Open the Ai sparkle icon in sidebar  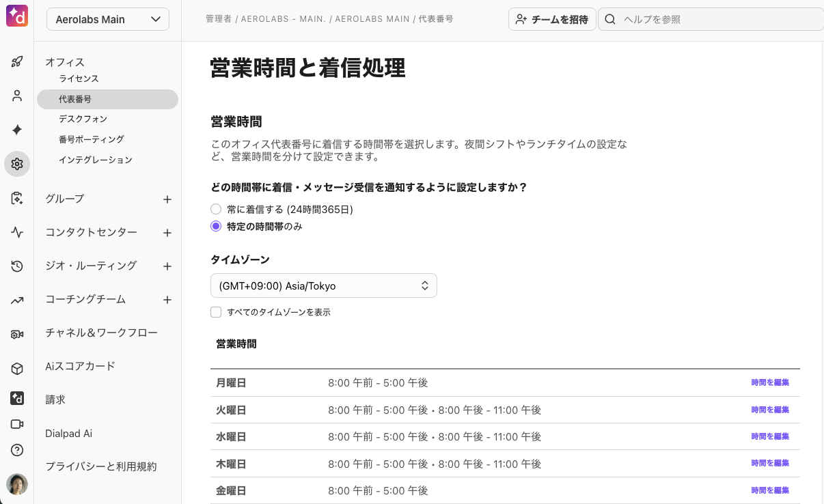click(17, 130)
